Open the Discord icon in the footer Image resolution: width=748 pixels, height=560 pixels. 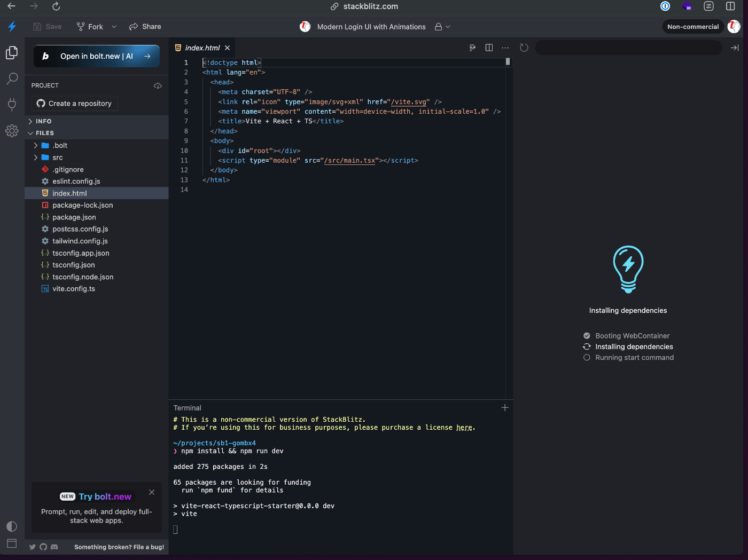(x=54, y=547)
